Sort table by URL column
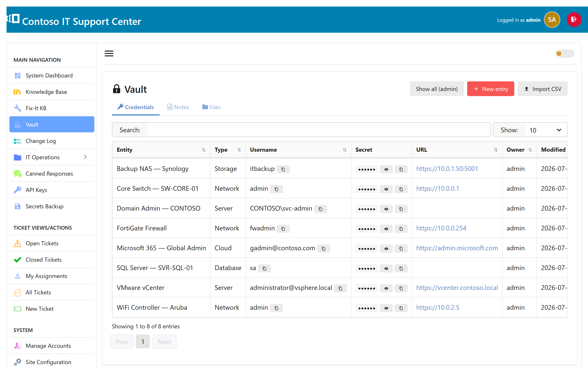This screenshot has height=368, width=588. (x=457, y=150)
